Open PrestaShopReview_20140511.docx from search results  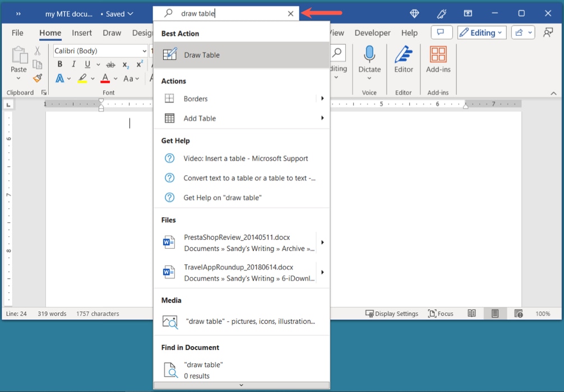[235, 237]
